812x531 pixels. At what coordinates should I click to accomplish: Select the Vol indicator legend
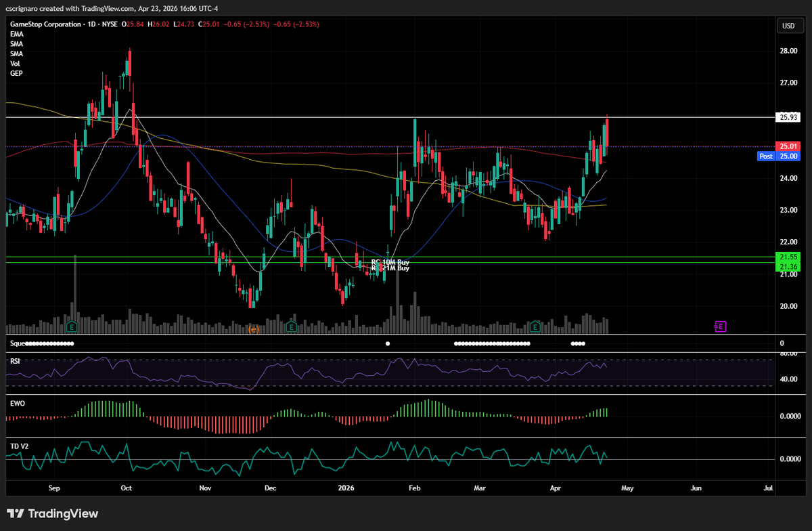click(x=15, y=63)
